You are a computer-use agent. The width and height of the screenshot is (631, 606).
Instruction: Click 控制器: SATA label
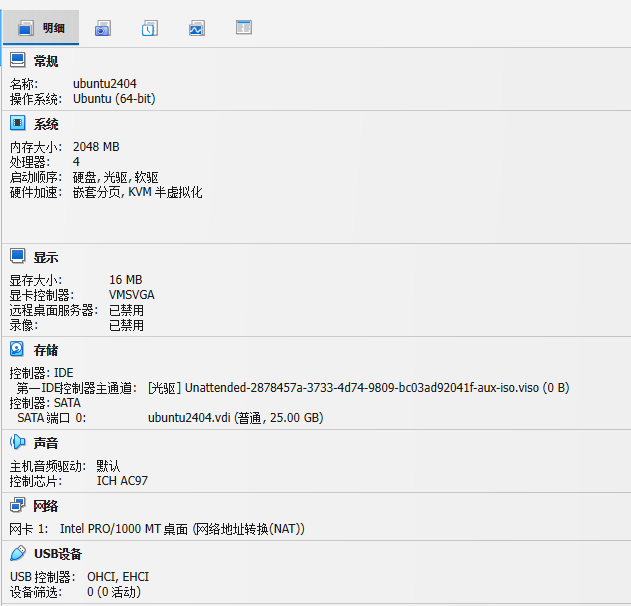point(45,403)
